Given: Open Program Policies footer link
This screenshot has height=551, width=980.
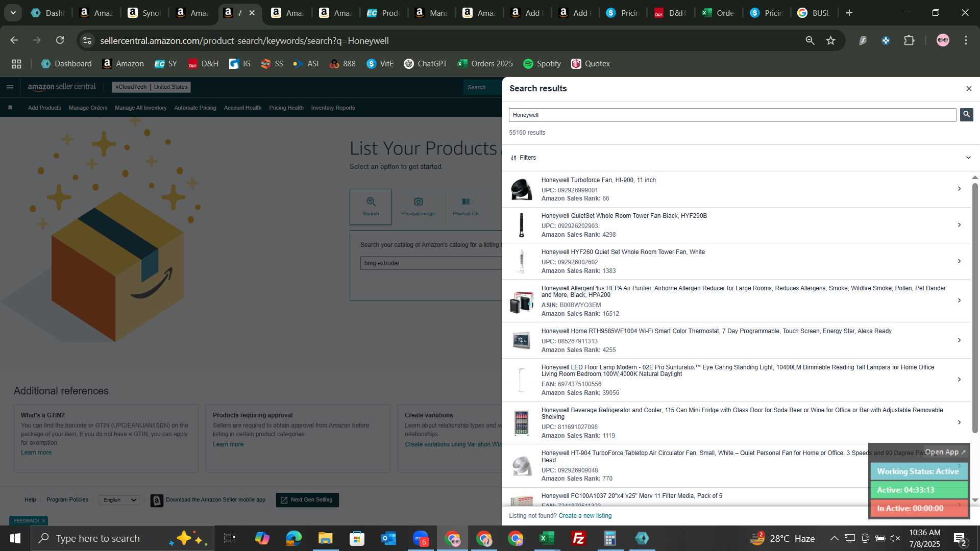Looking at the screenshot, I should (67, 500).
